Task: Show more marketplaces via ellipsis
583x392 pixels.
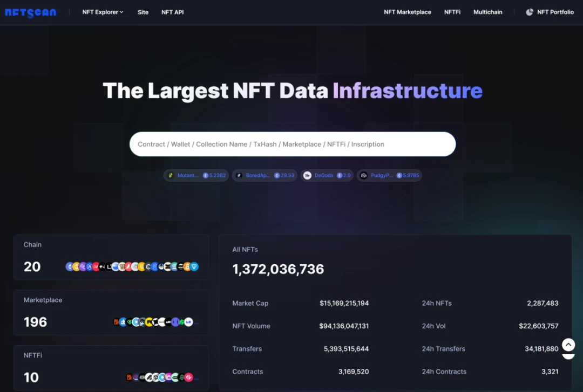Action: coord(196,322)
